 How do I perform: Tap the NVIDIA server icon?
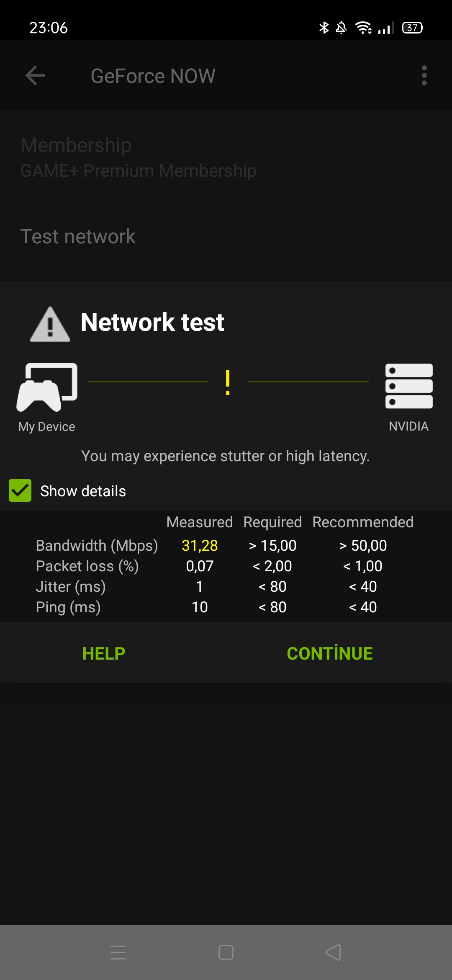point(409,386)
